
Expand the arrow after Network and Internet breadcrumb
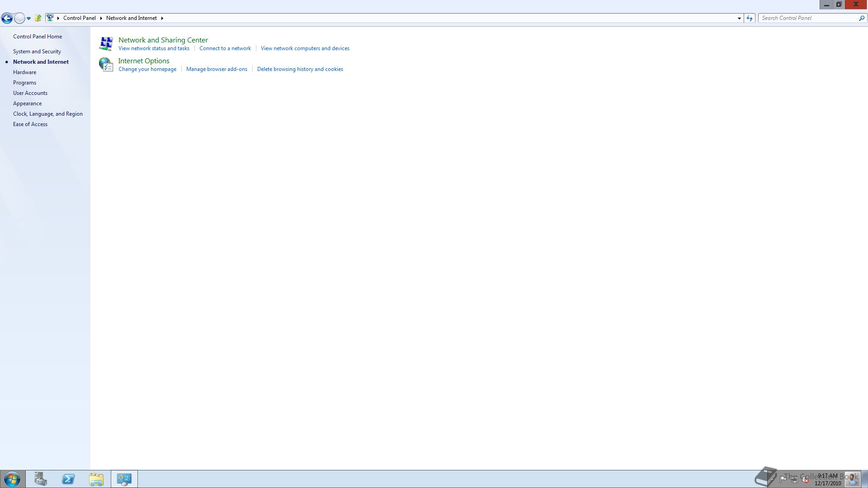pos(162,18)
